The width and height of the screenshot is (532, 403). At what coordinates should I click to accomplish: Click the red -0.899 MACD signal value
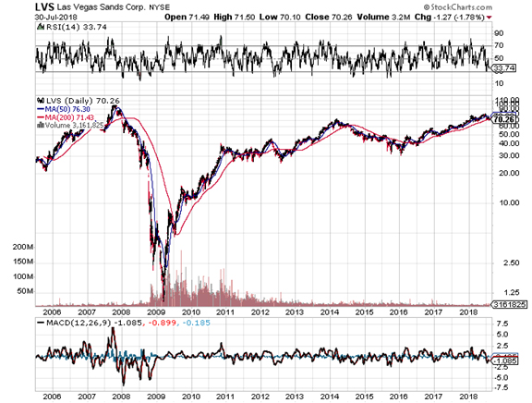162,323
